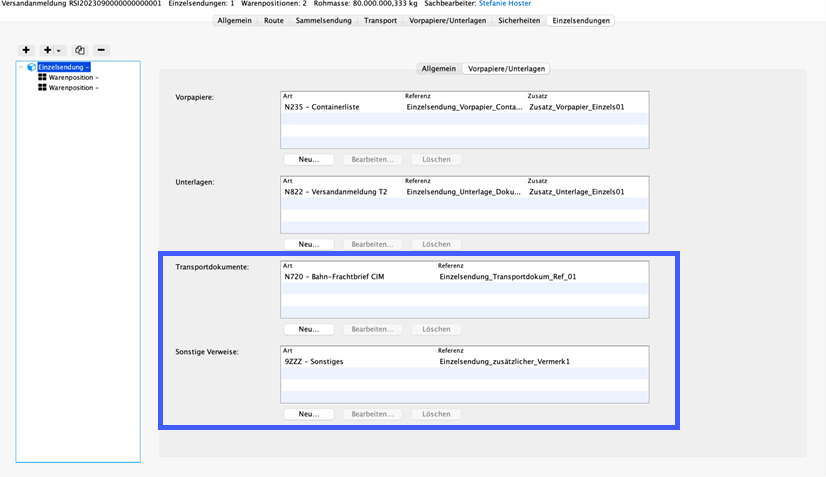This screenshot has height=477, width=826.
Task: Click the minus remove icon above the tree
Action: click(101, 50)
